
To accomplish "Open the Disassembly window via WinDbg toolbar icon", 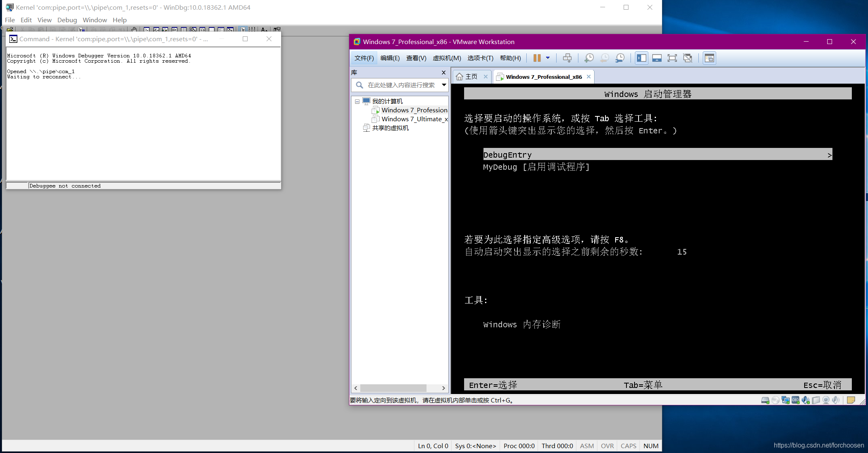I will tap(202, 29).
